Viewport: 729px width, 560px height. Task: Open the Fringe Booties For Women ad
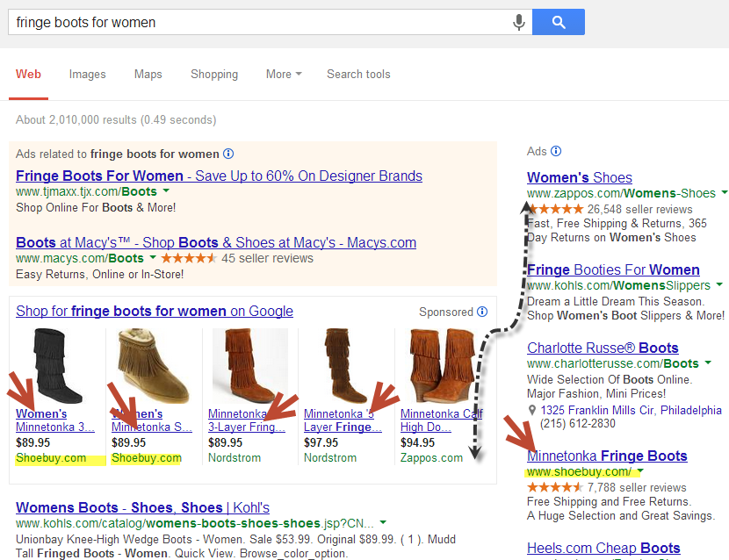tap(613, 270)
